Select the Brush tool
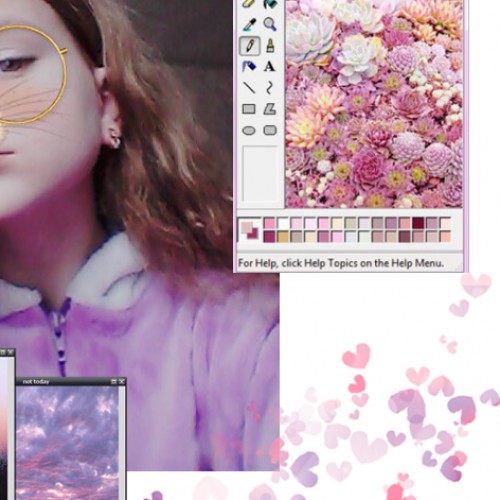Screen dimensions: 500x500 tap(270, 46)
